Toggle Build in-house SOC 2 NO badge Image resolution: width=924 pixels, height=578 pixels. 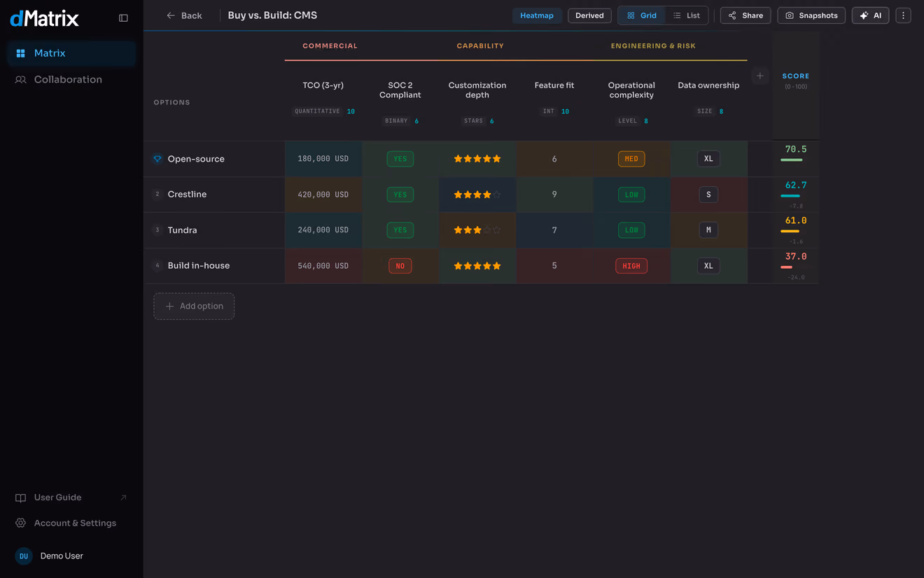pos(400,266)
